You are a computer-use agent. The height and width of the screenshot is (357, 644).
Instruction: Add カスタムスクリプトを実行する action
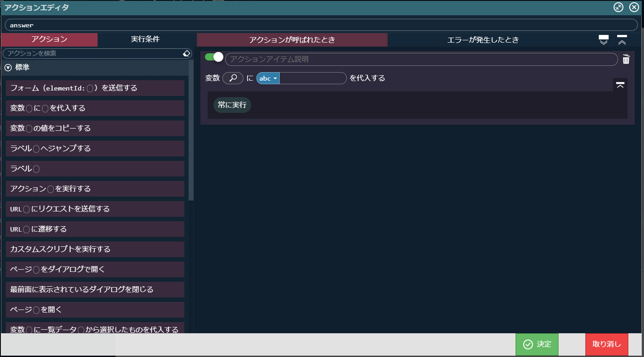95,249
